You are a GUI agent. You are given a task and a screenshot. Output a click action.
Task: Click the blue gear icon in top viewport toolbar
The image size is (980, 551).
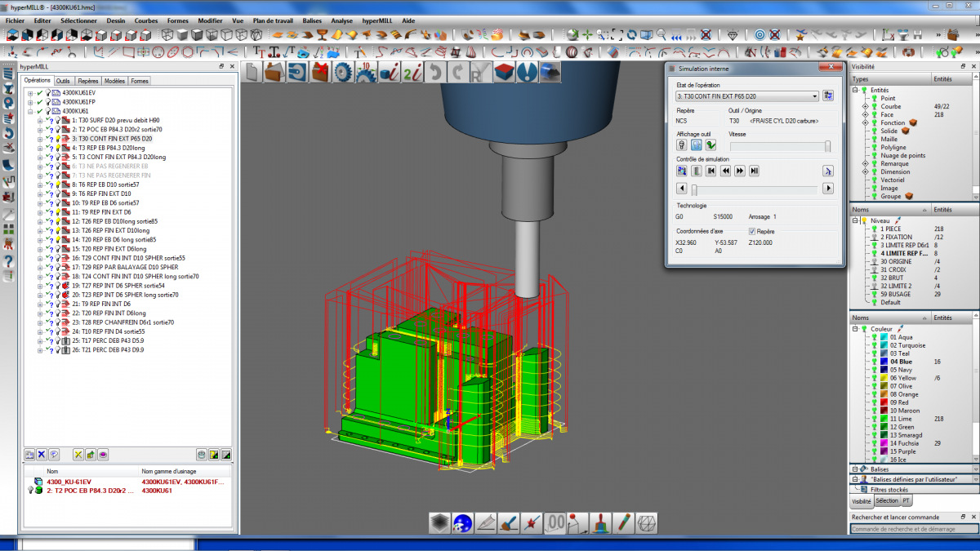(x=343, y=72)
